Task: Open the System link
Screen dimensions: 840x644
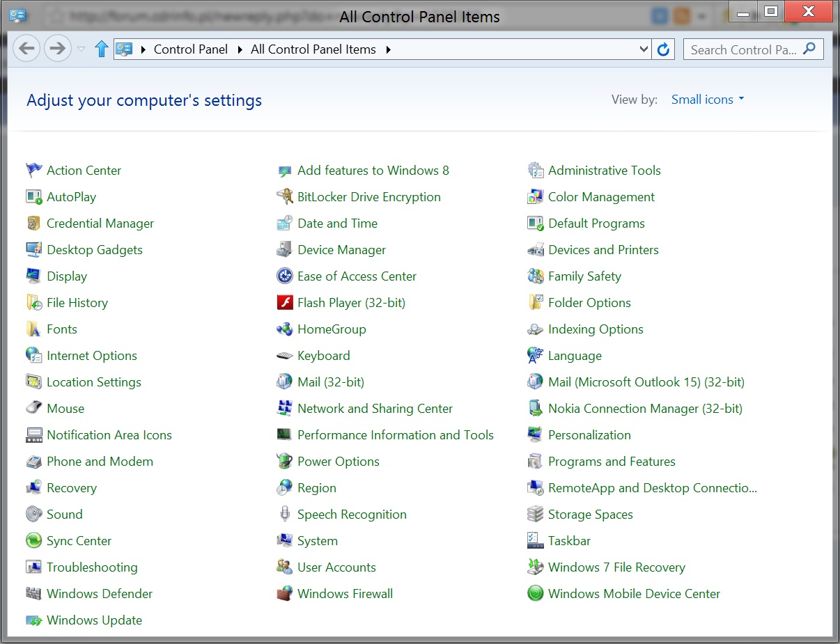Action: point(318,540)
